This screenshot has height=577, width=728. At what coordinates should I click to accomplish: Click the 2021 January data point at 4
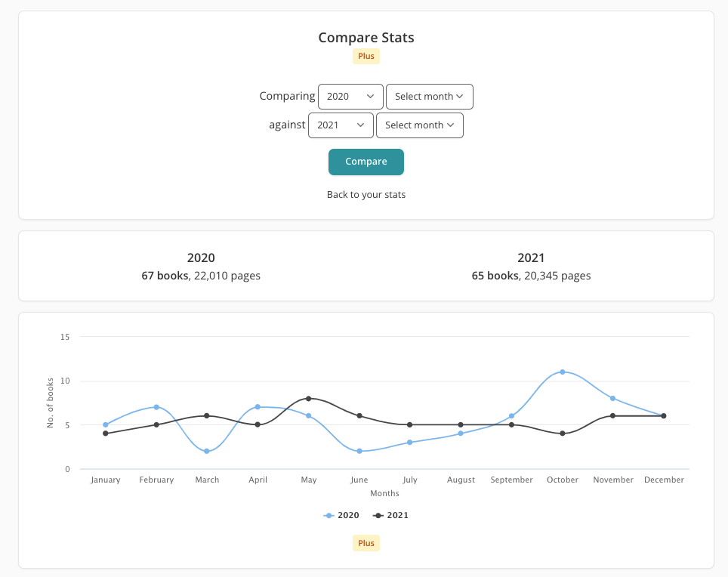tap(106, 434)
